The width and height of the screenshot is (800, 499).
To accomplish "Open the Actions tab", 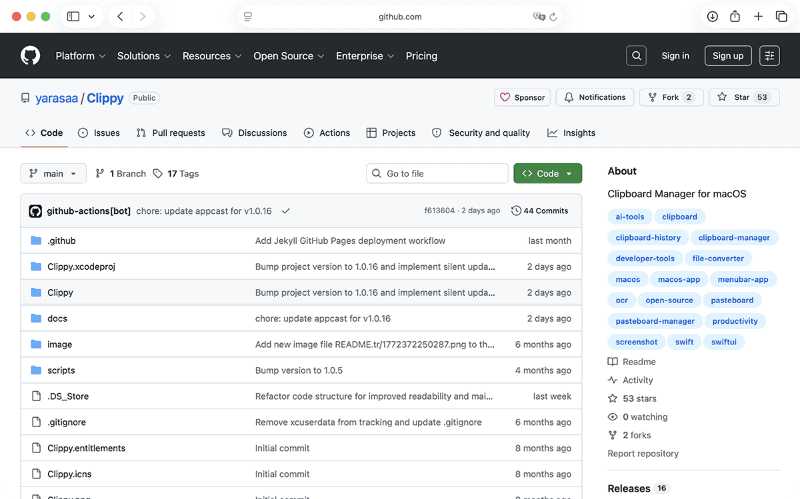I will click(327, 133).
